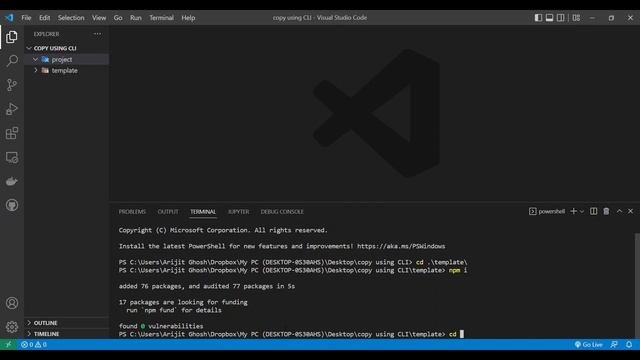The image size is (640, 360).
Task: Kill terminal with trash icon
Action: 606,211
